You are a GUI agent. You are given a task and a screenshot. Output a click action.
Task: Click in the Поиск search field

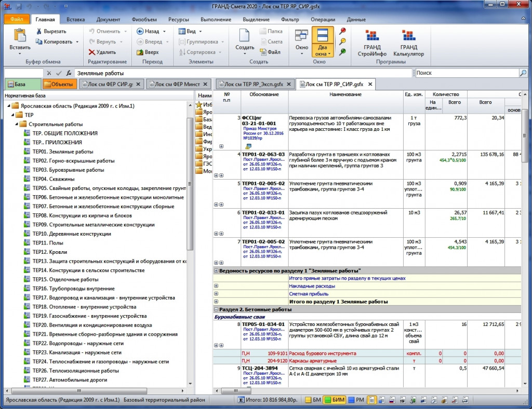click(467, 73)
